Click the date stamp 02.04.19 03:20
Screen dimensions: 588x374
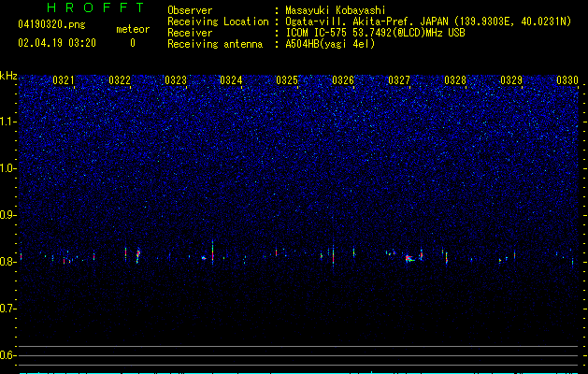(x=57, y=43)
